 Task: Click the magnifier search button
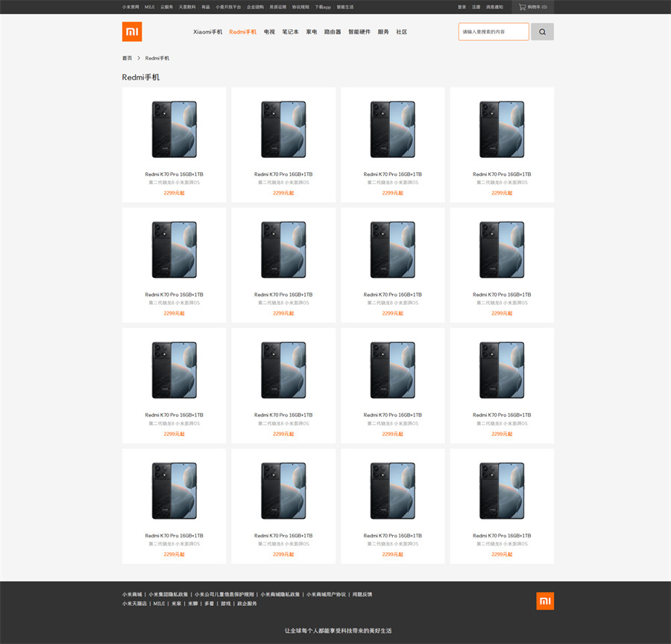[x=542, y=32]
